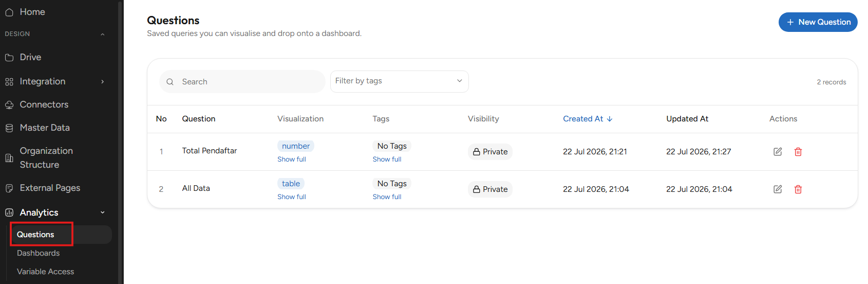
Task: Select Variable Access under Analytics
Action: tap(45, 272)
